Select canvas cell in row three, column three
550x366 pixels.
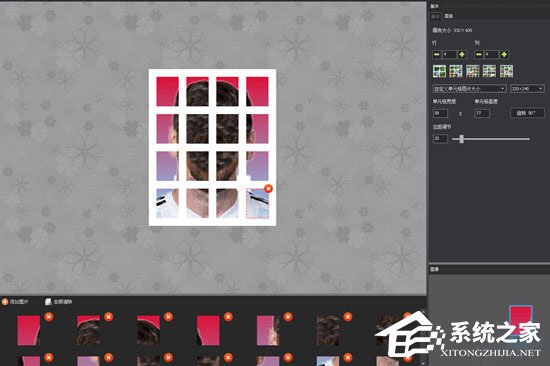(227, 166)
